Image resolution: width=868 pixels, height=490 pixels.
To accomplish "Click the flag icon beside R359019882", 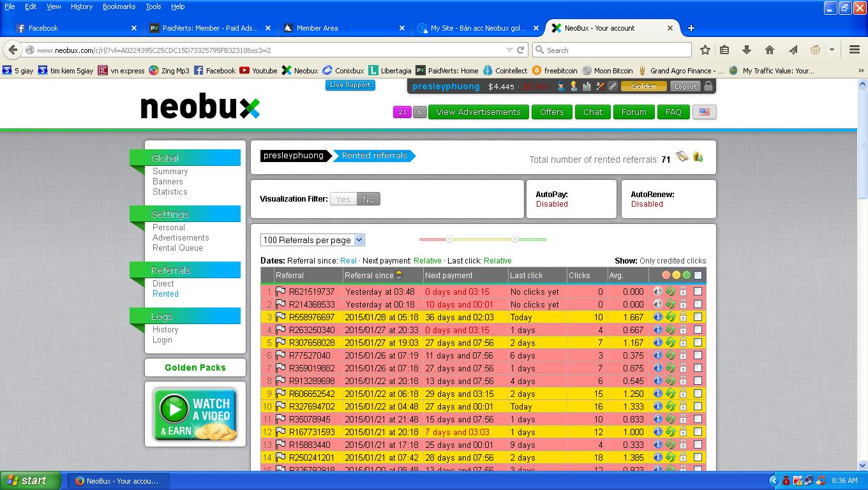I will click(280, 368).
